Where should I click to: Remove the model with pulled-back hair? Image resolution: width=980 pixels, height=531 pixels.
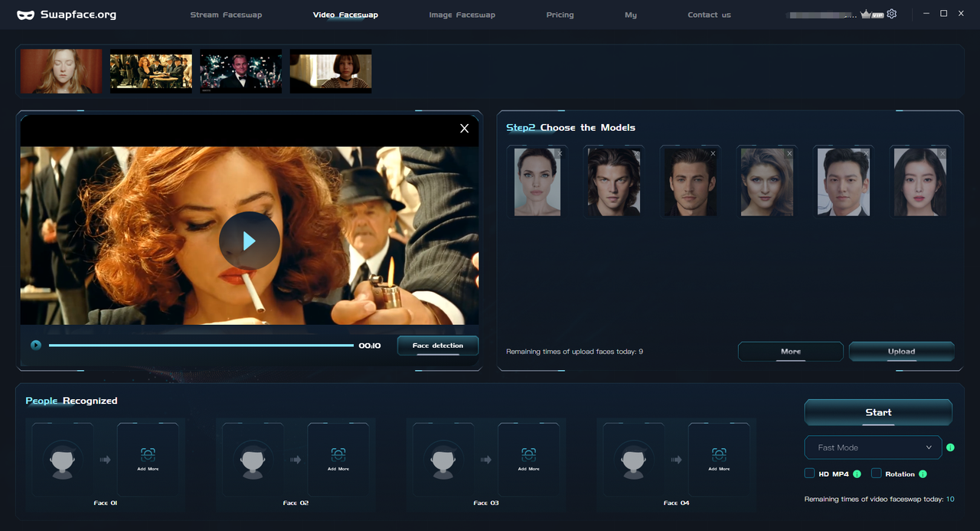[560, 153]
